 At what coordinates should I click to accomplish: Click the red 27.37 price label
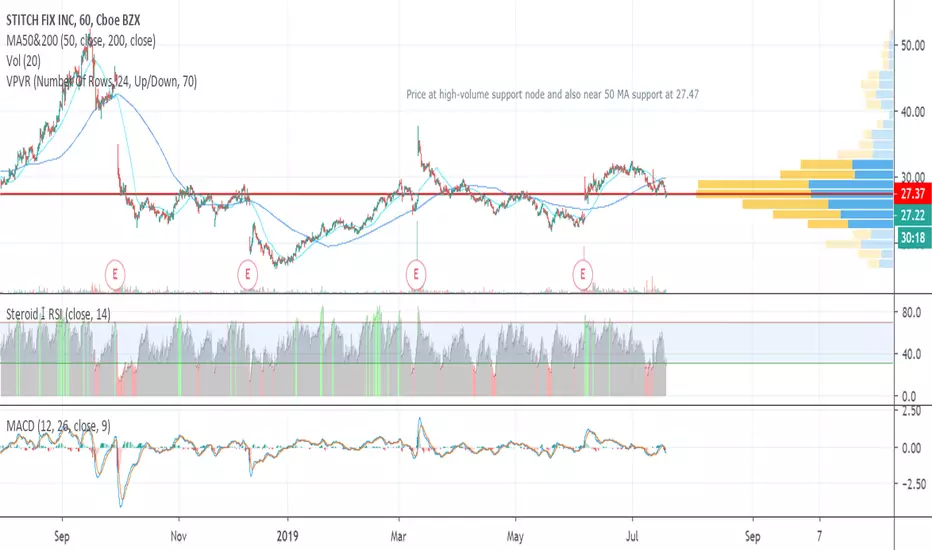coord(912,194)
